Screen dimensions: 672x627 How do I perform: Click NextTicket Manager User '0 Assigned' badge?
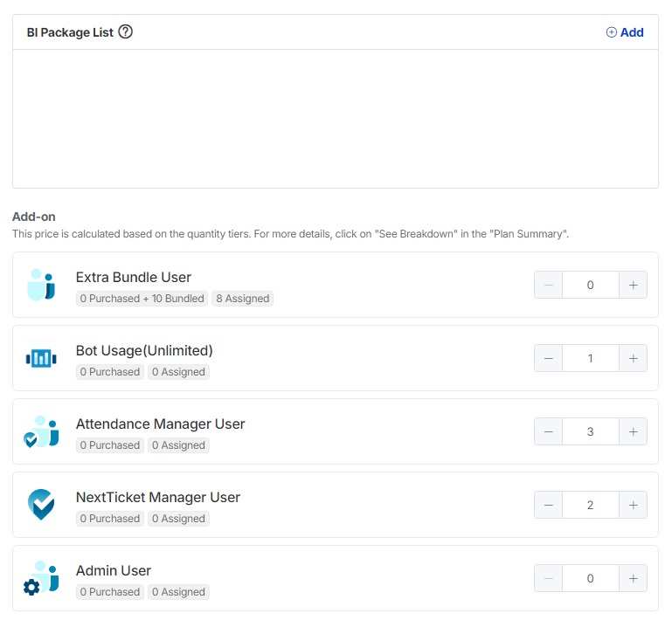178,518
